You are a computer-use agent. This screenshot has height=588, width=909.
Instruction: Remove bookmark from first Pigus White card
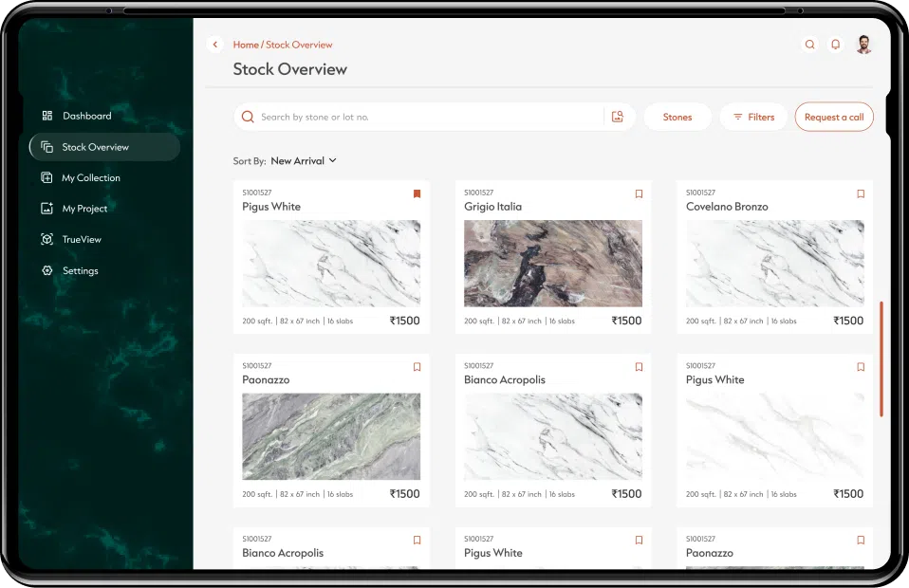point(417,193)
